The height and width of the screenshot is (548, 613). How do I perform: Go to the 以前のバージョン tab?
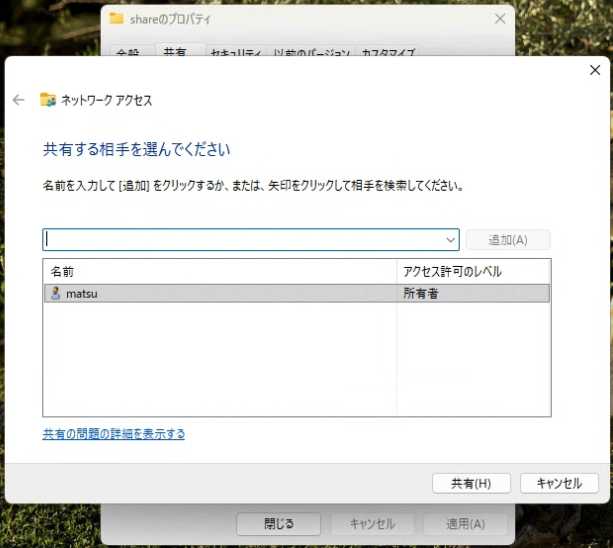[x=312, y=51]
